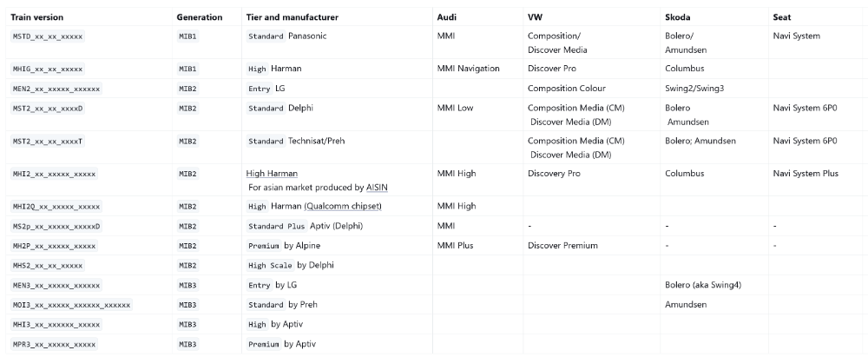Click the Bolero (aka Swing4) cell
Viewport: 868px width, 357px height.
tap(703, 285)
